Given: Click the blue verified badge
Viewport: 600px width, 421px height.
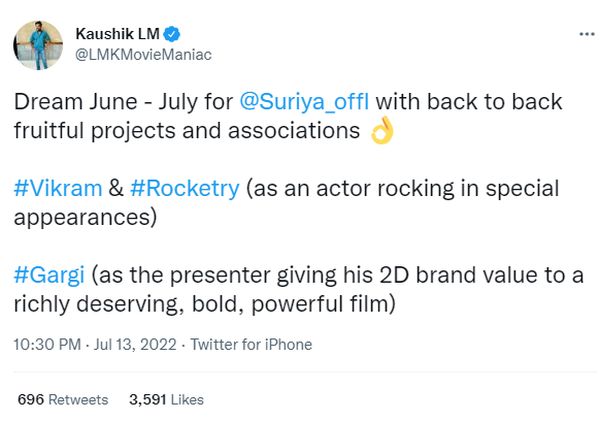Looking at the screenshot, I should [162, 33].
